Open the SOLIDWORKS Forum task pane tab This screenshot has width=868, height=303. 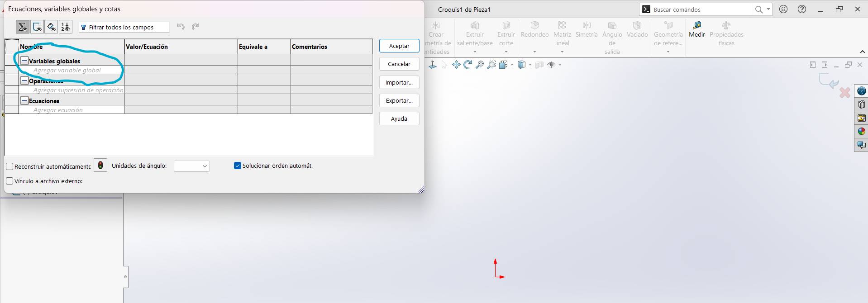tap(861, 145)
